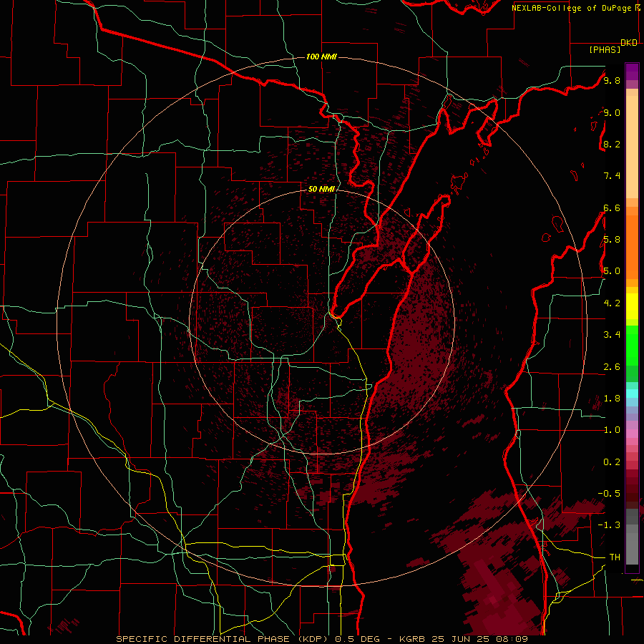Click the 9.0 scale value
644x644 pixels.
coord(612,112)
